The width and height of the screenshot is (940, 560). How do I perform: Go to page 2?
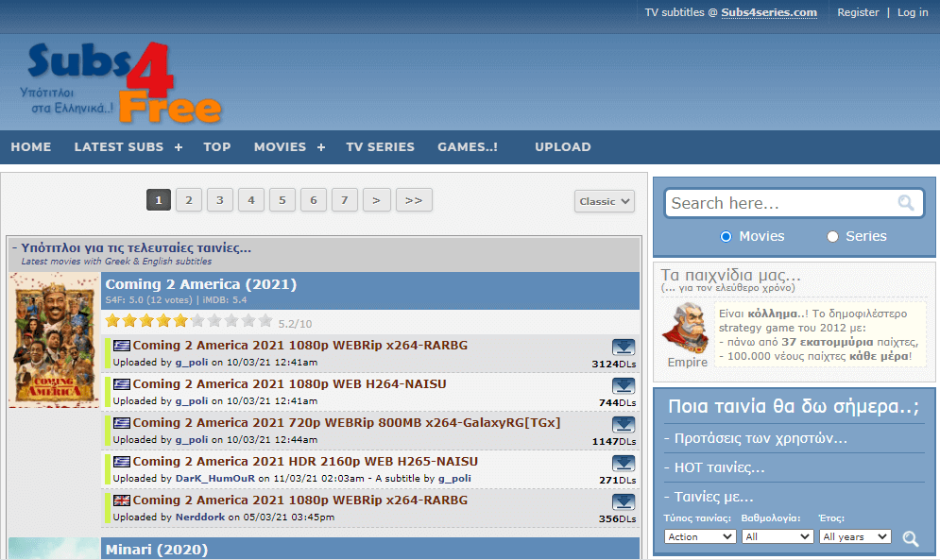pos(189,200)
